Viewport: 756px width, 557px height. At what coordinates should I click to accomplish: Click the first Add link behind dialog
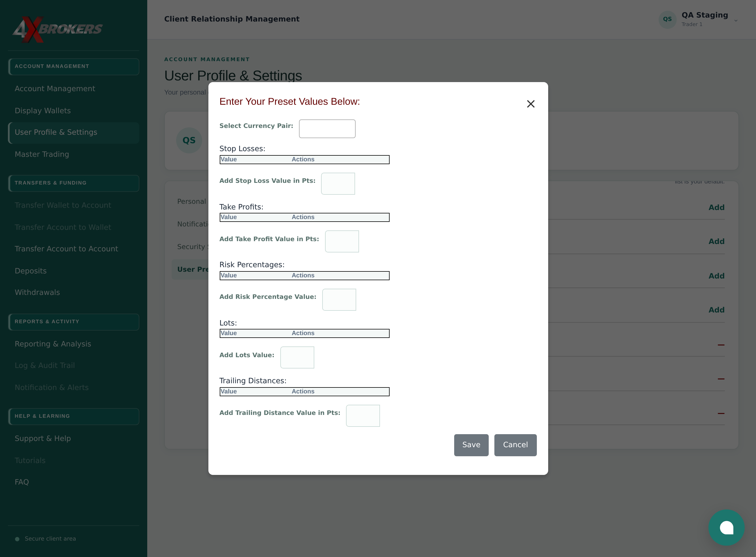pos(716,208)
